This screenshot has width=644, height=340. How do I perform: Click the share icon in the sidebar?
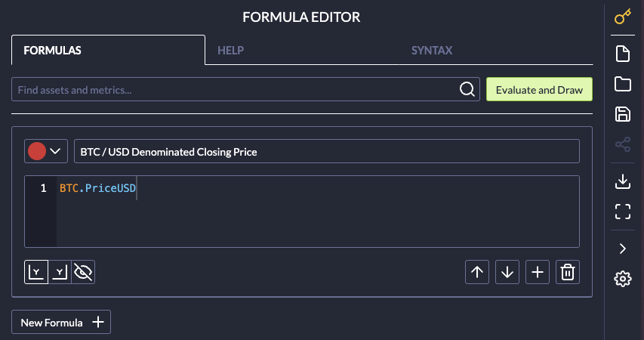[623, 144]
